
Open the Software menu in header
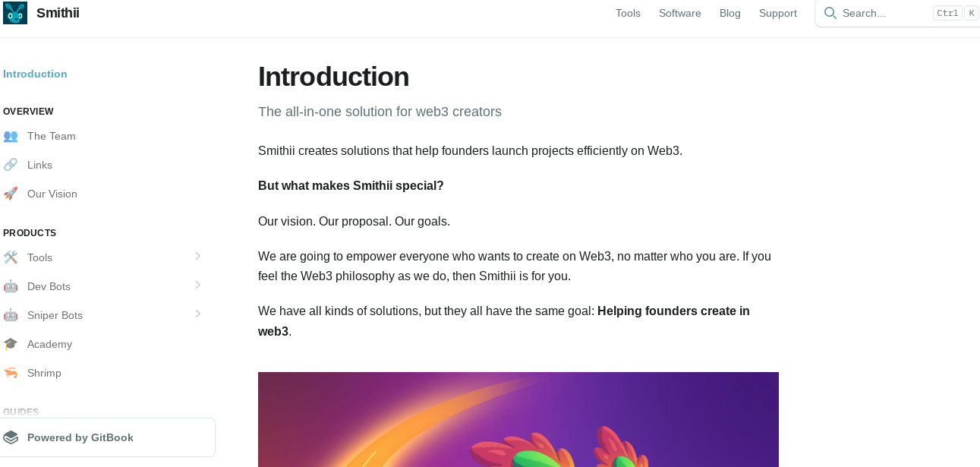[x=680, y=13]
